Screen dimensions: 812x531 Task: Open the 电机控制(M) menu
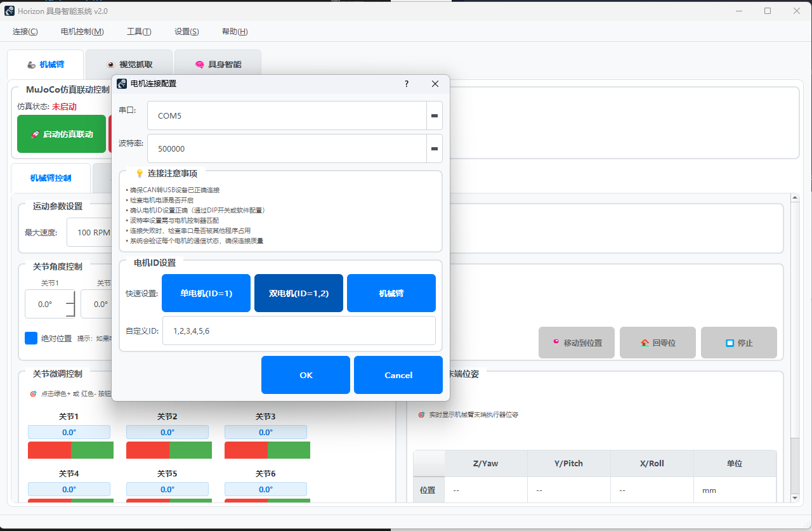click(82, 32)
